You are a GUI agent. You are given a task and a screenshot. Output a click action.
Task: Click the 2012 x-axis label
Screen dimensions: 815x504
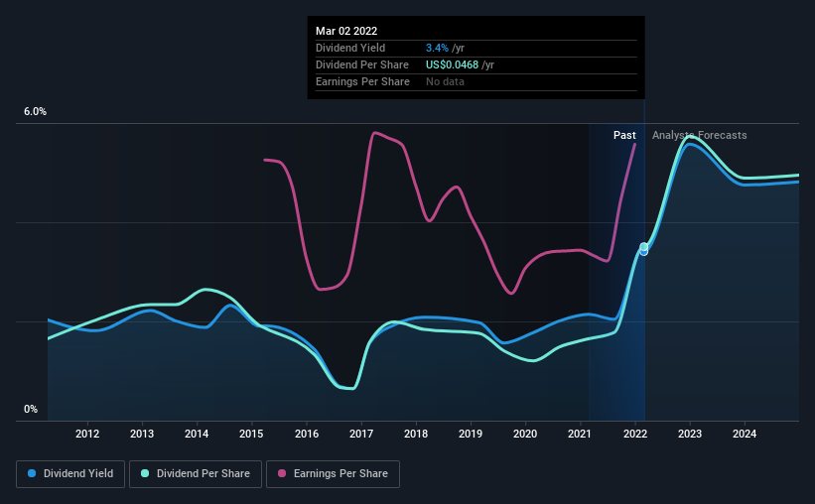click(87, 434)
